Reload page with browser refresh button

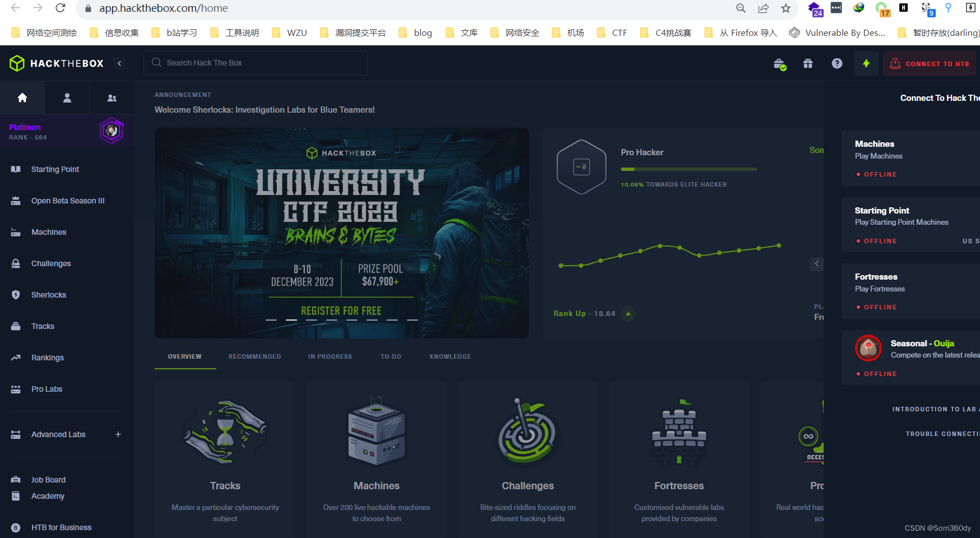(61, 8)
